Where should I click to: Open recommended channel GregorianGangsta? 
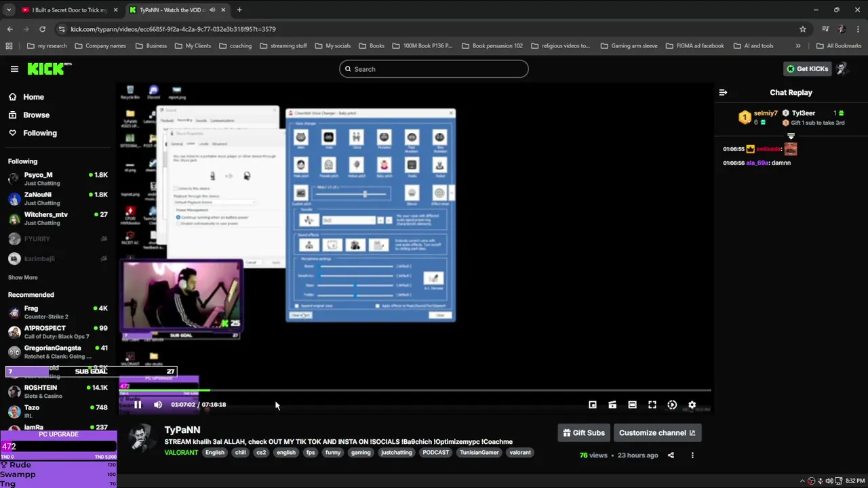click(x=58, y=352)
